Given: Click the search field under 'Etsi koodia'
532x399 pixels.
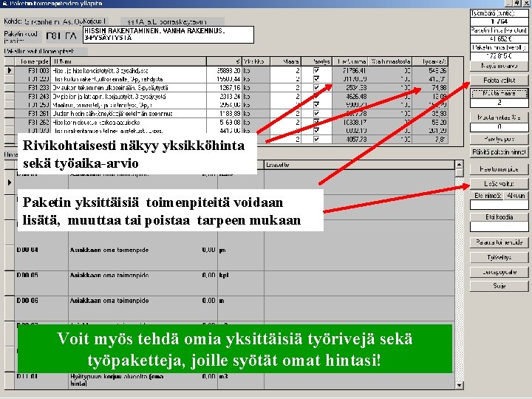Looking at the screenshot, I should click(499, 226).
